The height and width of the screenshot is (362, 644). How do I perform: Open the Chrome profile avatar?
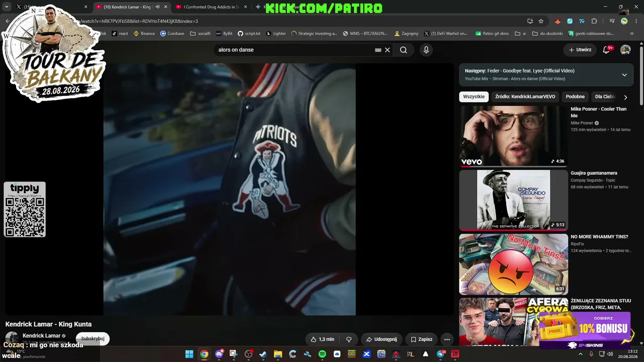pyautogui.click(x=624, y=21)
